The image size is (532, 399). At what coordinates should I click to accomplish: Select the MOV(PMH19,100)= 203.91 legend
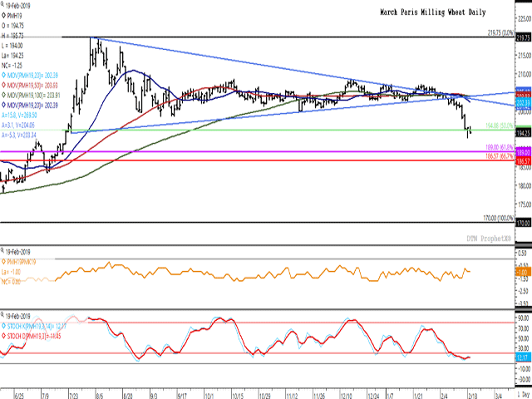(32, 95)
